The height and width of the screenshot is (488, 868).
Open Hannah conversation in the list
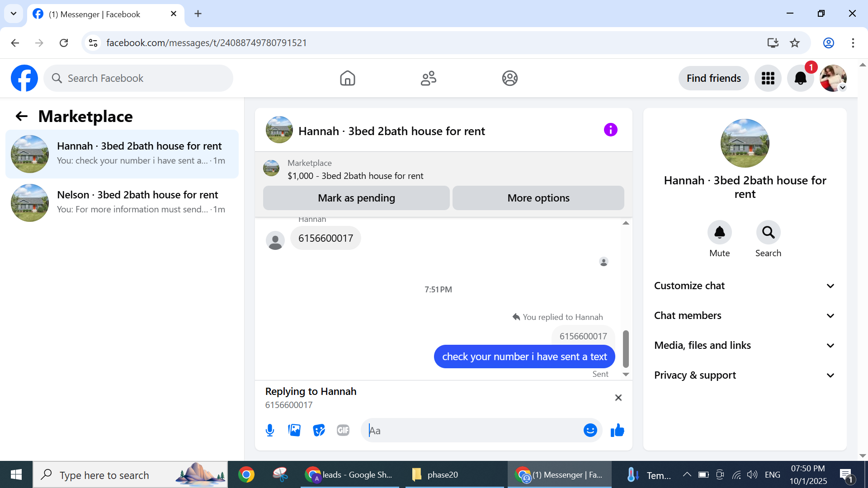tap(122, 154)
